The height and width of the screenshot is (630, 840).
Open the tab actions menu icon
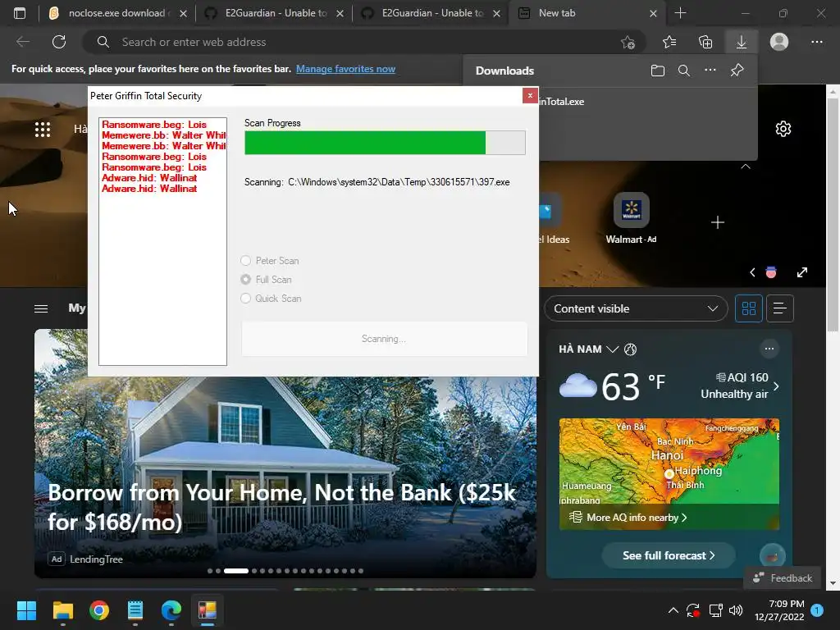(20, 13)
